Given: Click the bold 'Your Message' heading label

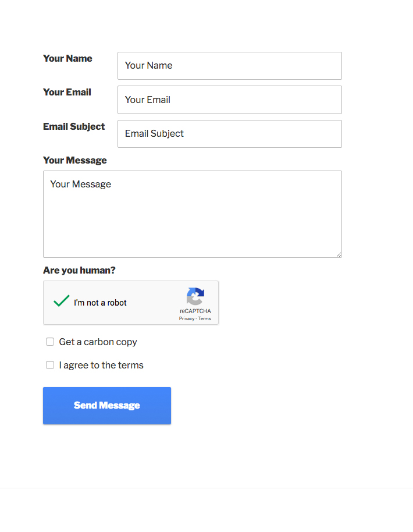Looking at the screenshot, I should (75, 160).
